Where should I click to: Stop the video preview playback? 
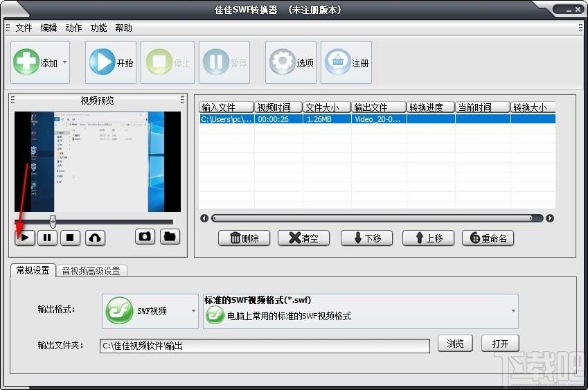coord(70,238)
